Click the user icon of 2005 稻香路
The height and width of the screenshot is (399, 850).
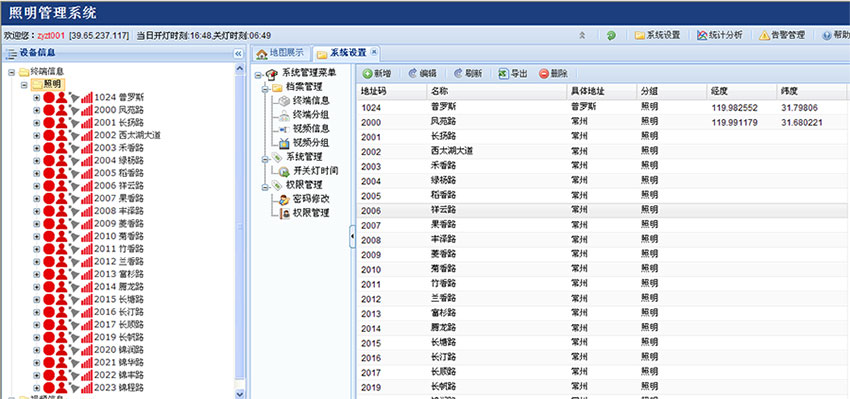tap(62, 173)
